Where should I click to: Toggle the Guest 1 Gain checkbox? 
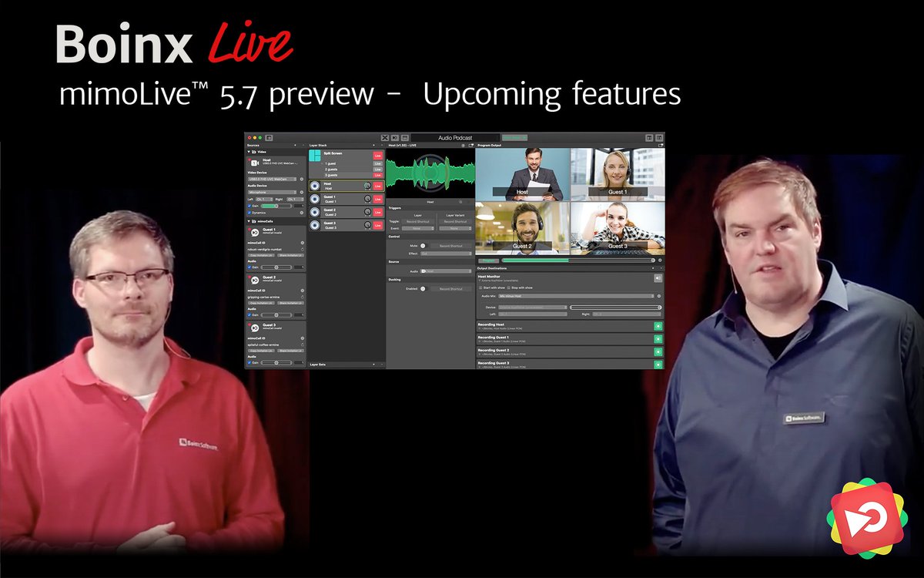pyautogui.click(x=249, y=267)
